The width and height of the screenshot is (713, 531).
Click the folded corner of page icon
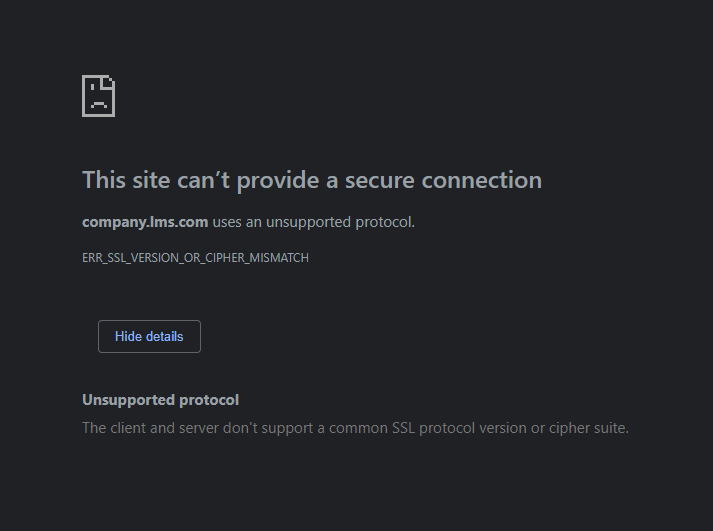click(109, 81)
